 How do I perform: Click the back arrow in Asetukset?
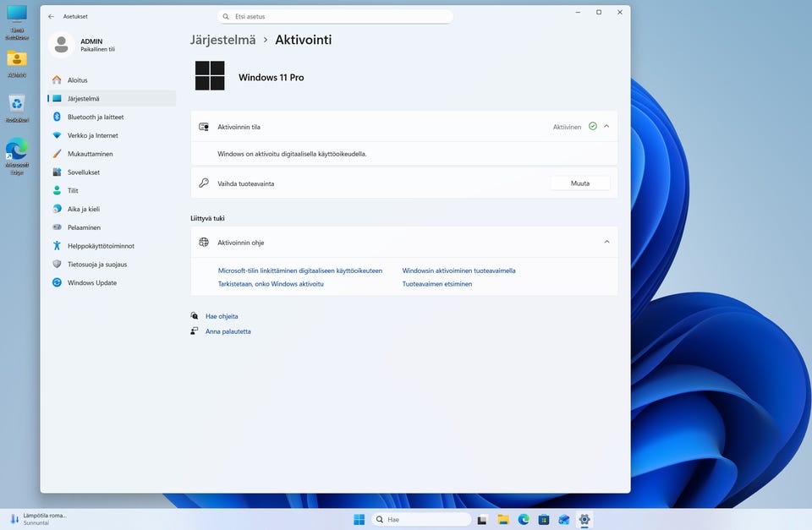pyautogui.click(x=51, y=17)
